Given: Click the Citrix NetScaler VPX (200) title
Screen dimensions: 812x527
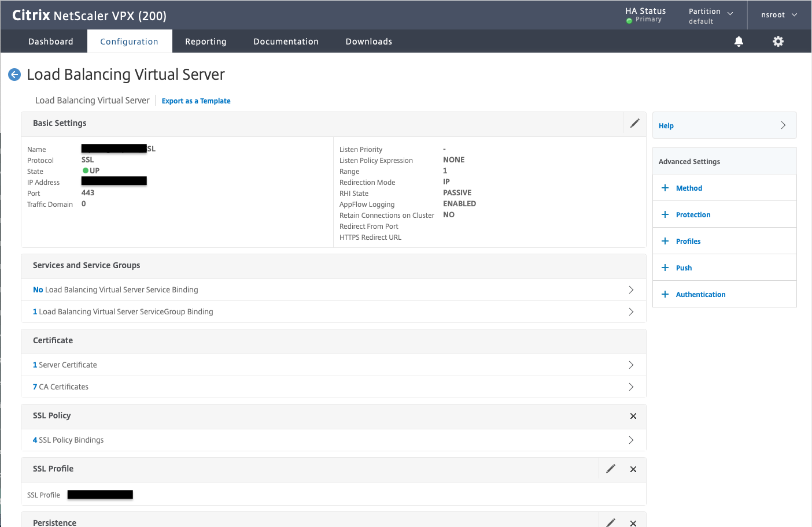Looking at the screenshot, I should [89, 16].
